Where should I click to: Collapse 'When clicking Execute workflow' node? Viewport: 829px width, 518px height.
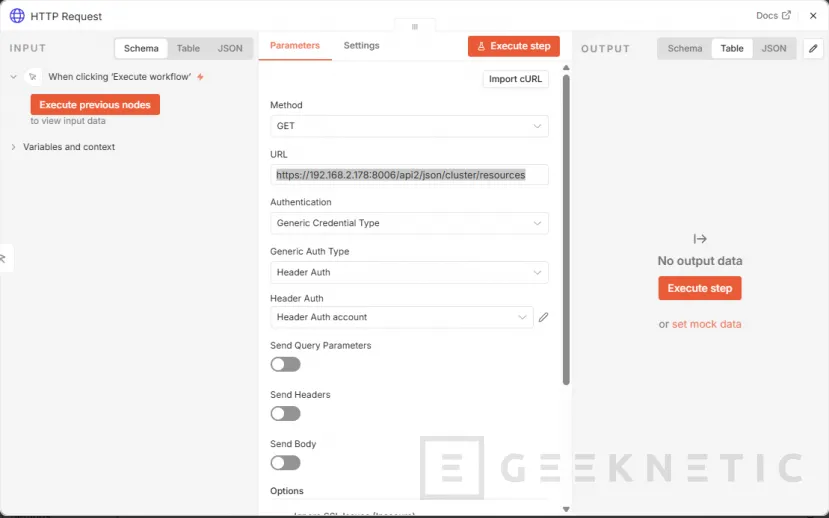click(13, 77)
